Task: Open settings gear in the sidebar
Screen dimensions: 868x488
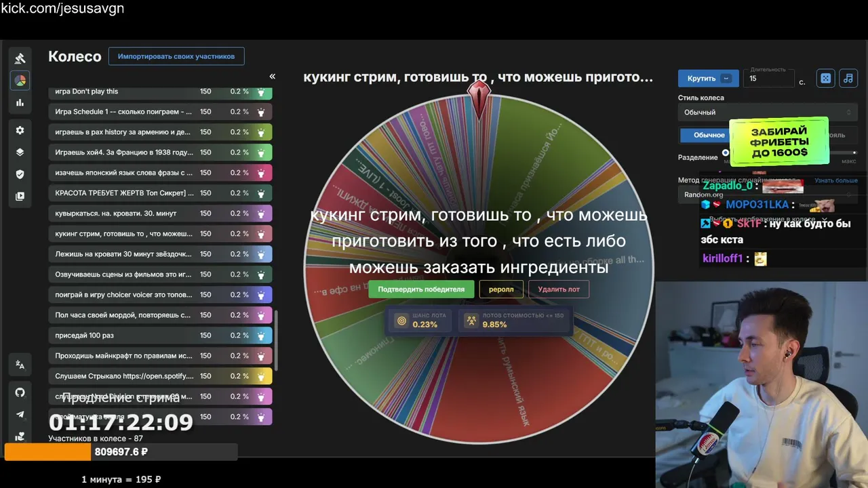Action: pyautogui.click(x=20, y=130)
